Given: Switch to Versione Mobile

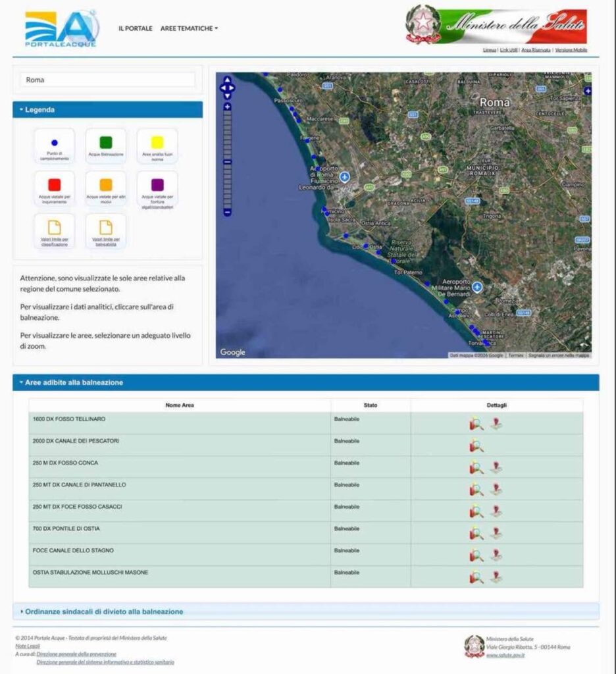Looking at the screenshot, I should pyautogui.click(x=571, y=50).
